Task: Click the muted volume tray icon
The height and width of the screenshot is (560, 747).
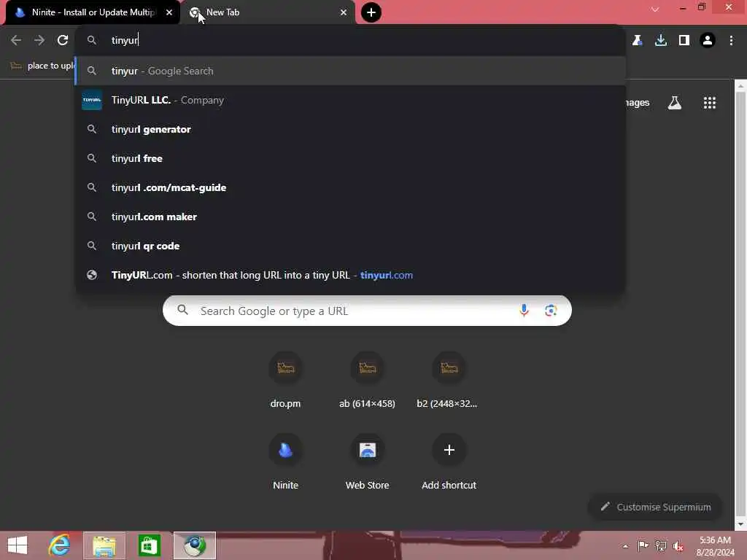Action: (678, 546)
